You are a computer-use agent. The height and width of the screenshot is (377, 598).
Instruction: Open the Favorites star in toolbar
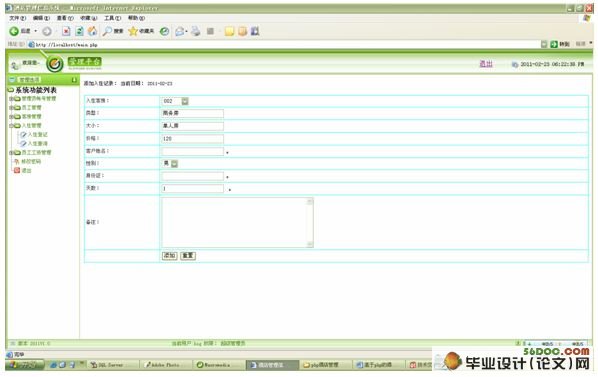[133, 31]
